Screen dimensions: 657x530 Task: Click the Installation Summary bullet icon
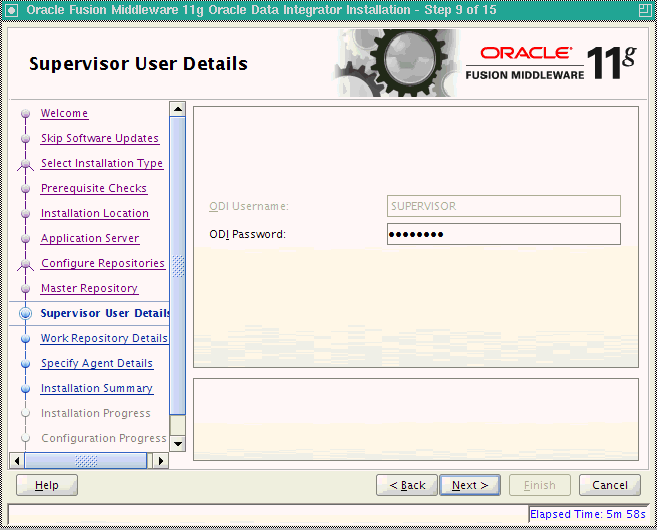point(26,389)
